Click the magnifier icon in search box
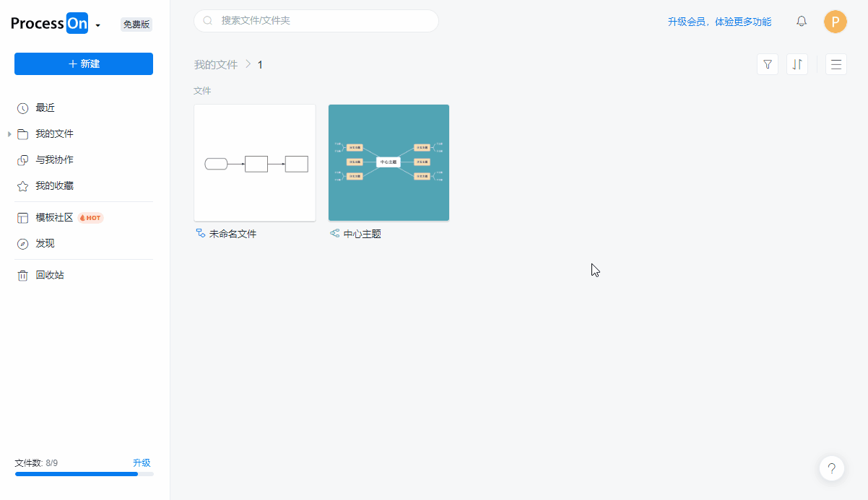 208,21
